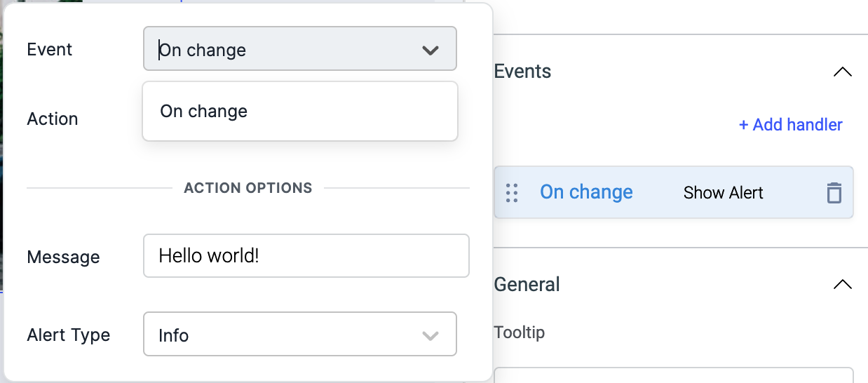Click the Event row label
868x383 pixels.
(x=49, y=50)
